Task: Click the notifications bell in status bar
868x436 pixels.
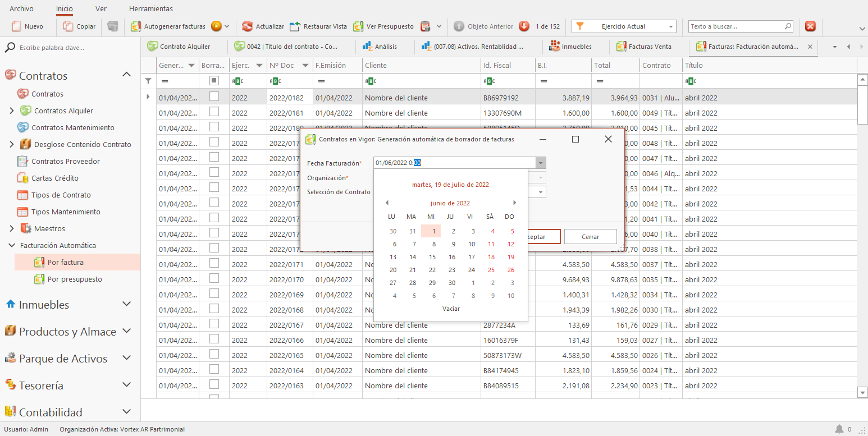Action: pyautogui.click(x=839, y=429)
